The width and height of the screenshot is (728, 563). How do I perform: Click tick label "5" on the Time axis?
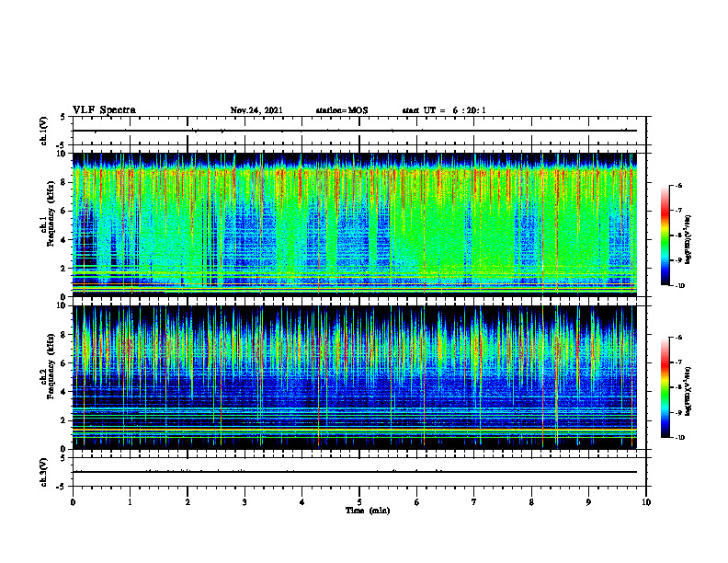[x=359, y=502]
